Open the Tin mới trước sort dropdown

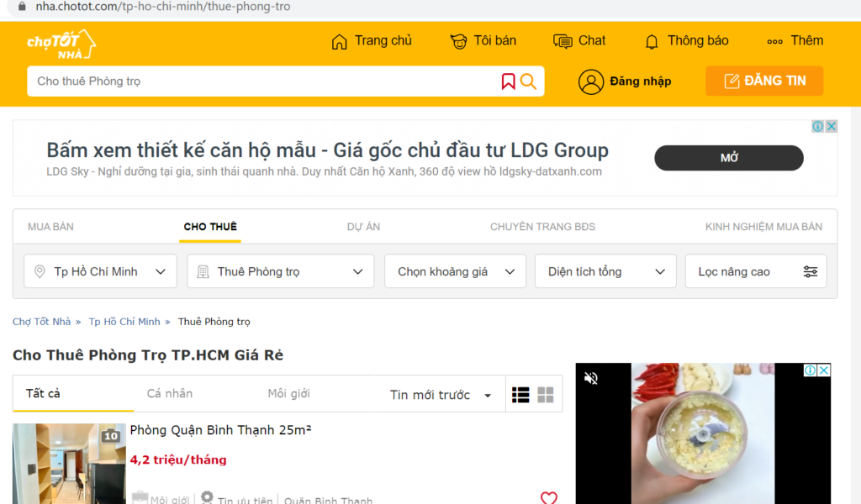coord(441,395)
